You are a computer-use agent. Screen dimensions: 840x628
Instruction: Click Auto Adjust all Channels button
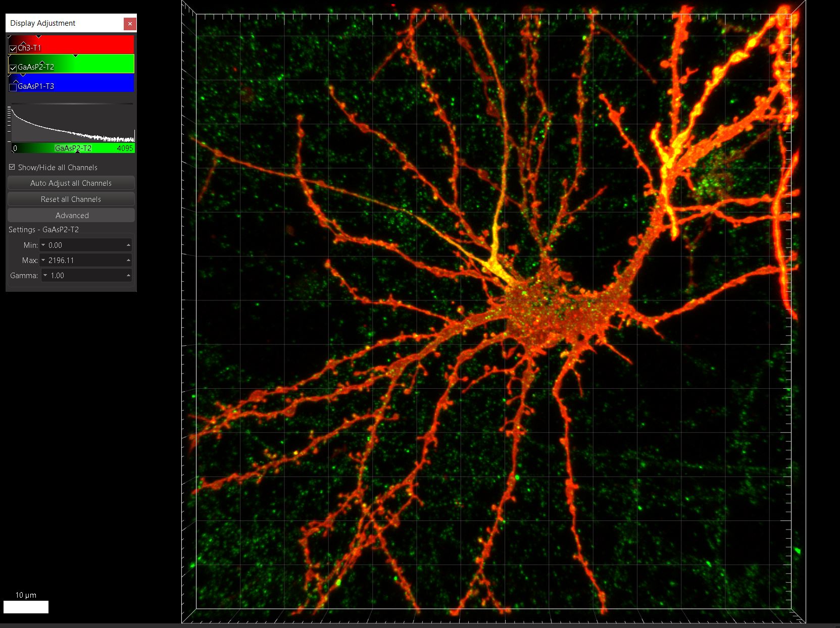point(71,183)
